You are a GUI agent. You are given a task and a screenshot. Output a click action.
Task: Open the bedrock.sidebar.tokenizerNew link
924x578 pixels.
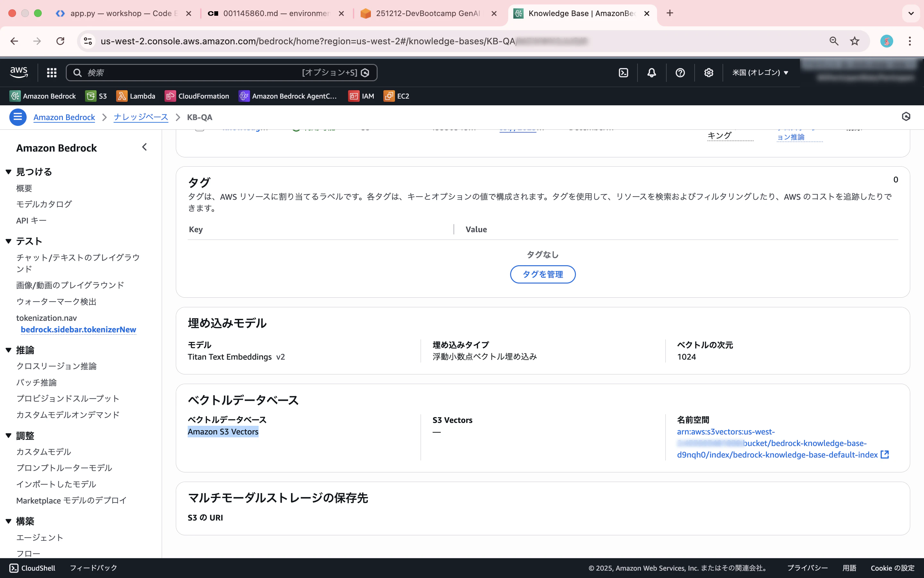pyautogui.click(x=78, y=329)
